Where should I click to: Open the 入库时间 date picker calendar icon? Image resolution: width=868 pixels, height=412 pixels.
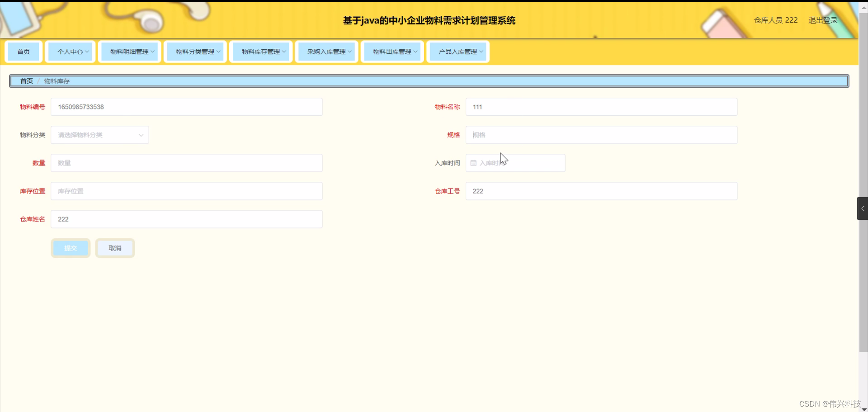pyautogui.click(x=473, y=162)
